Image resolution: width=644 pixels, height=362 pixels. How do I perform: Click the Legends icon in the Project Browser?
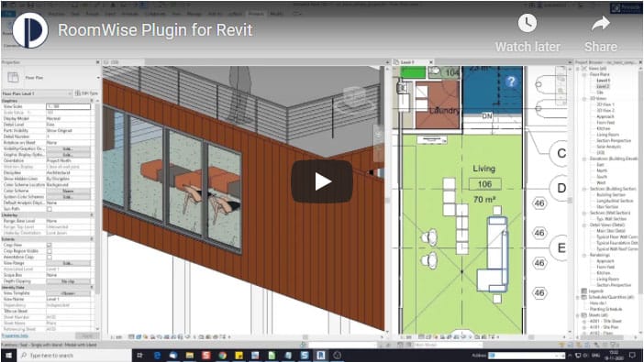click(x=584, y=291)
